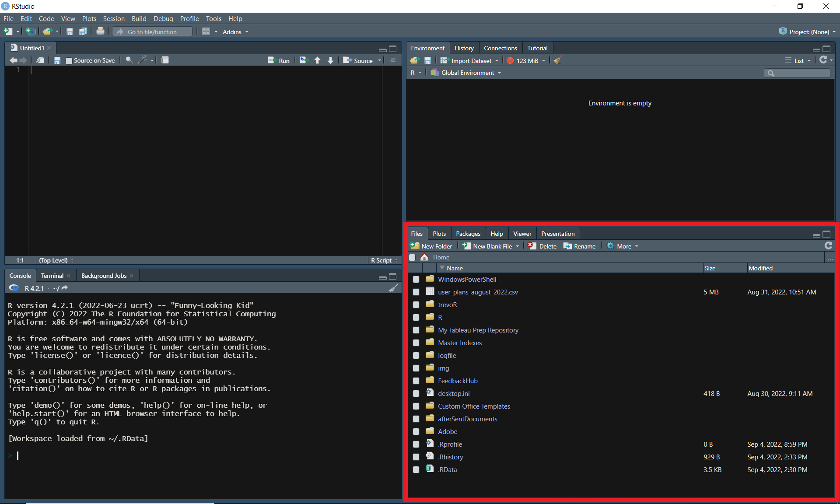Close the Untitled1 tab

(x=49, y=48)
